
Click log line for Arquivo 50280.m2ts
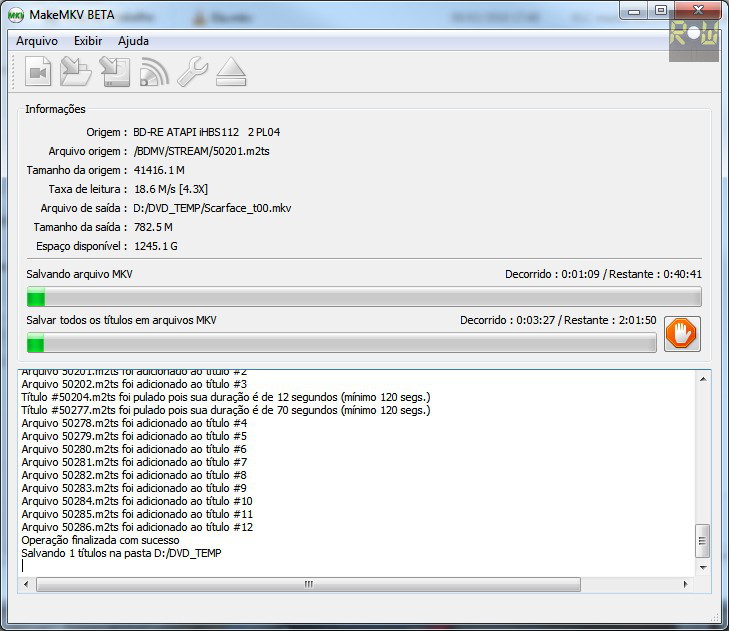coord(134,449)
